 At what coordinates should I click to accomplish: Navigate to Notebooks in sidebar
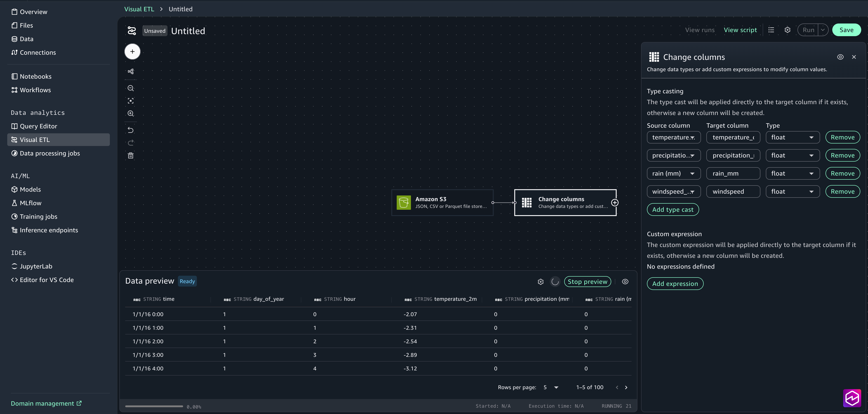click(35, 76)
